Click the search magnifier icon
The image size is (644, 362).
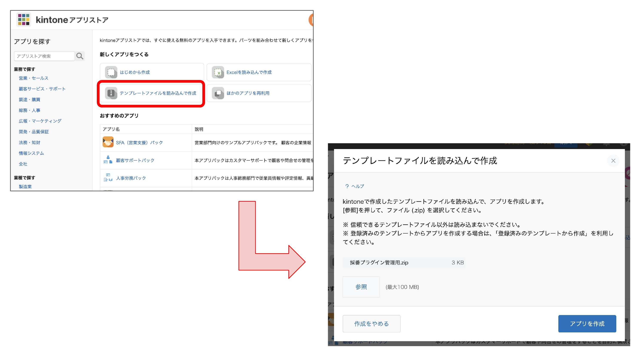click(x=80, y=56)
